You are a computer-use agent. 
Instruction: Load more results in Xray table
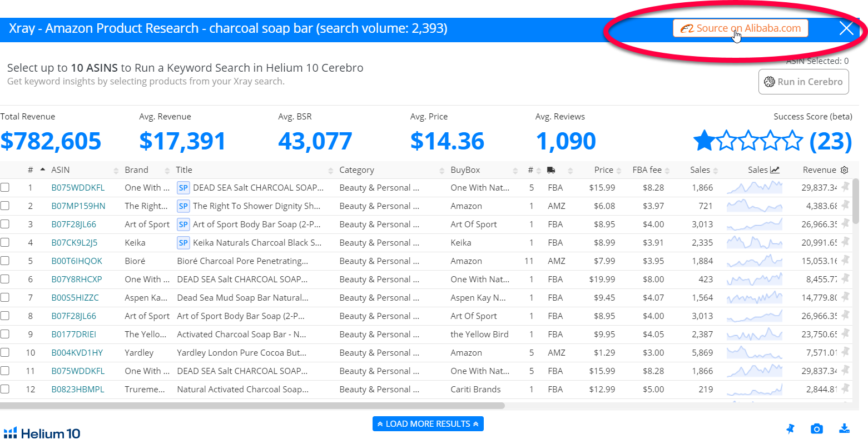point(428,424)
